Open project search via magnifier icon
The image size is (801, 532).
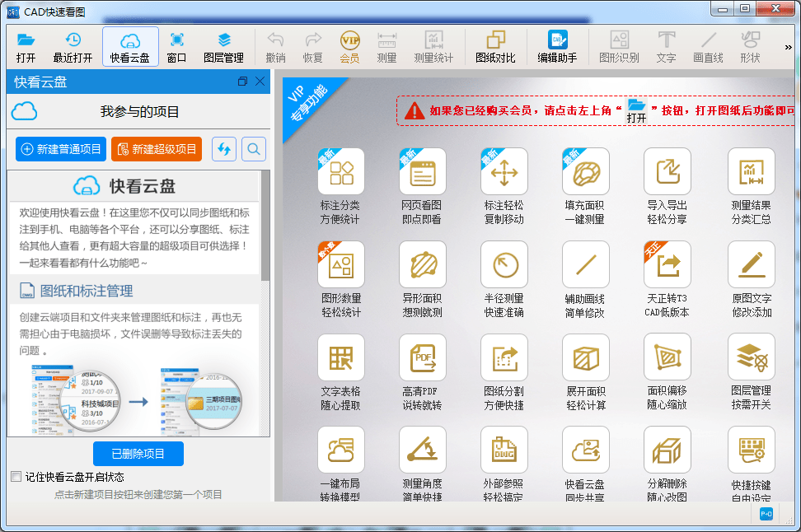[253, 149]
